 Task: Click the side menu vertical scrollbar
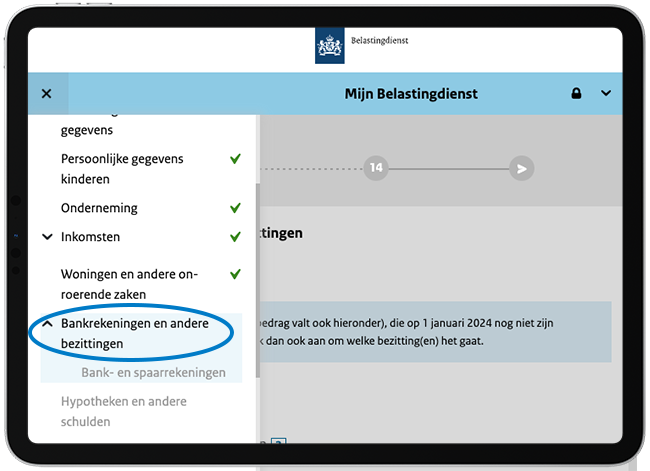[258, 280]
